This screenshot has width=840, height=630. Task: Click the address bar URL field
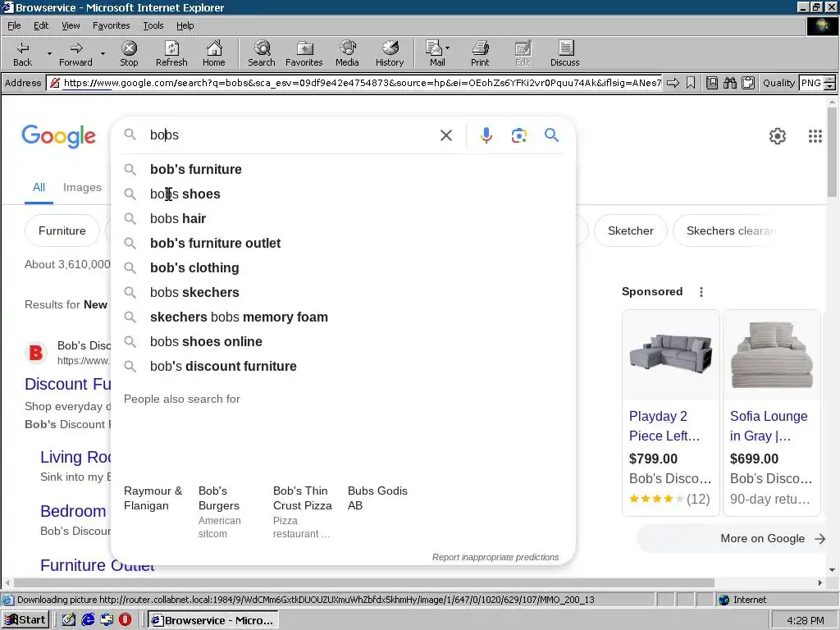(x=354, y=83)
